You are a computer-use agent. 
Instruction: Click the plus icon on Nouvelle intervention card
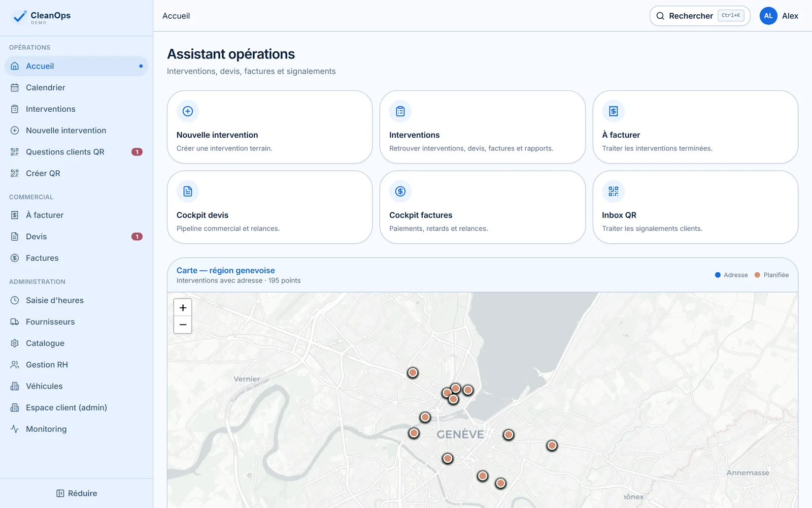coord(188,111)
